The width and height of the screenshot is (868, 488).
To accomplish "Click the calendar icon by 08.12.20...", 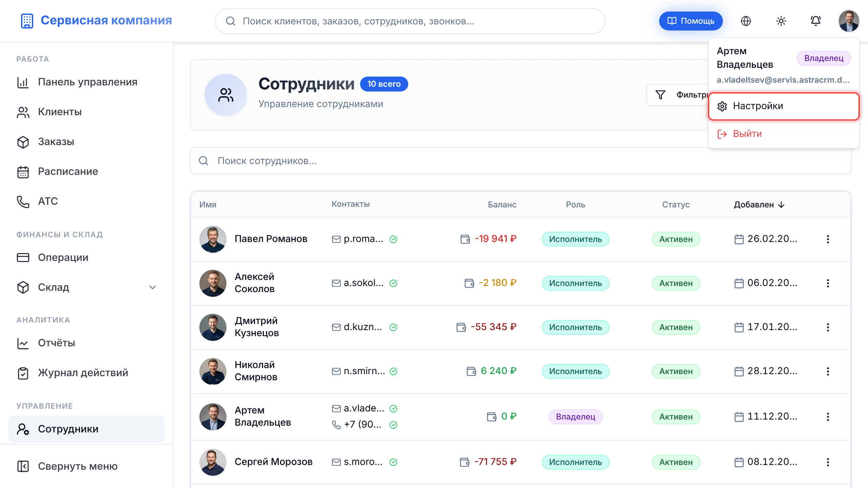I will point(739,462).
